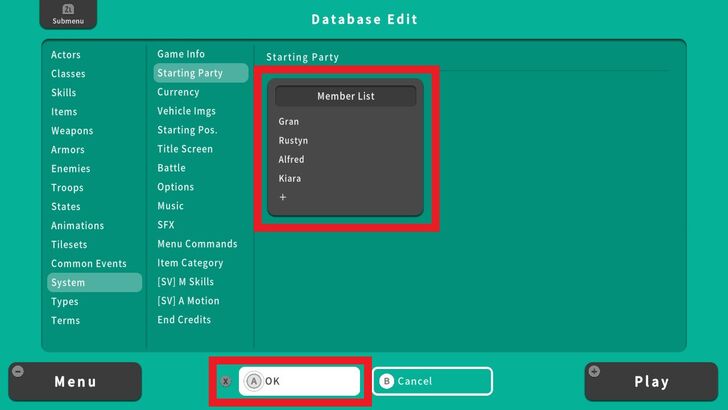The image size is (728, 410).
Task: Open the Actors database category
Action: click(66, 55)
